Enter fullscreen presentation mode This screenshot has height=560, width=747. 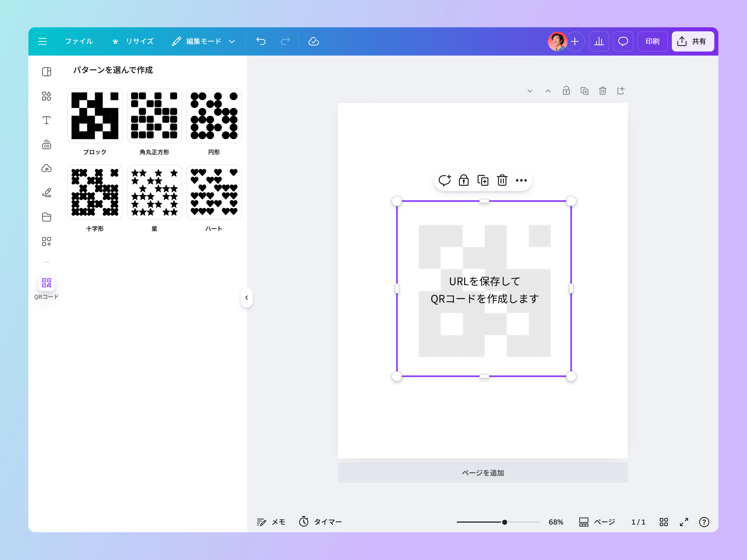click(x=684, y=522)
